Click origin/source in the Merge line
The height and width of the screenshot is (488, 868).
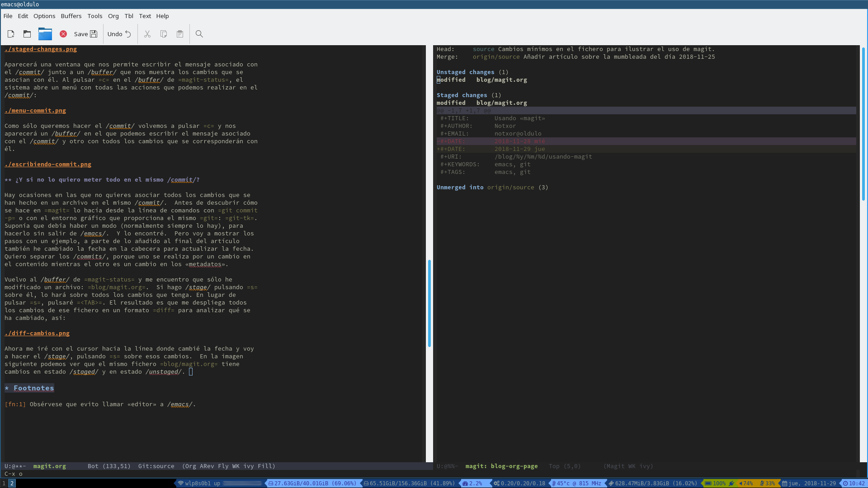point(496,57)
